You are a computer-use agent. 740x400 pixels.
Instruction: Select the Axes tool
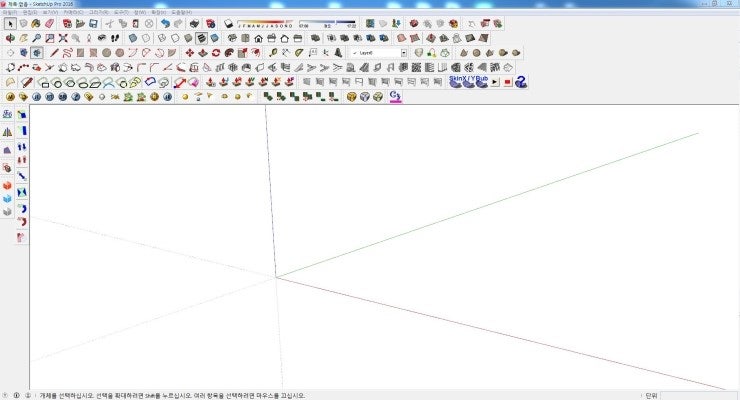coord(326,53)
